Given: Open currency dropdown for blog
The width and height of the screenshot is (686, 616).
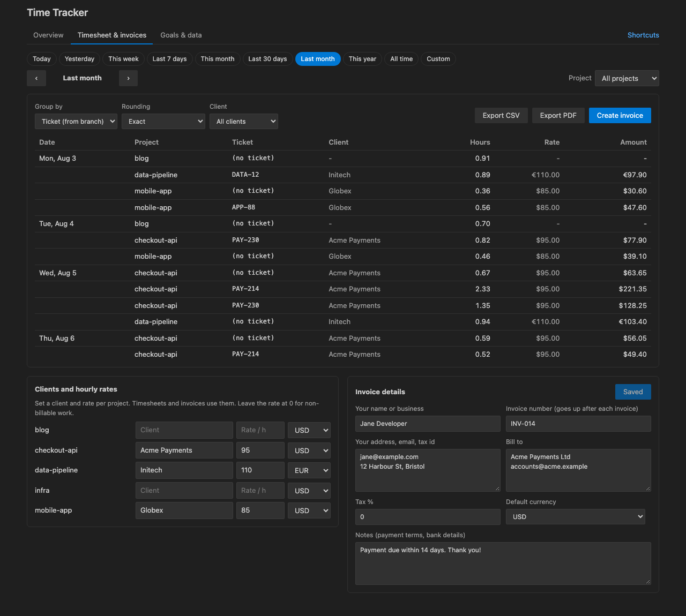Looking at the screenshot, I should coord(309,430).
